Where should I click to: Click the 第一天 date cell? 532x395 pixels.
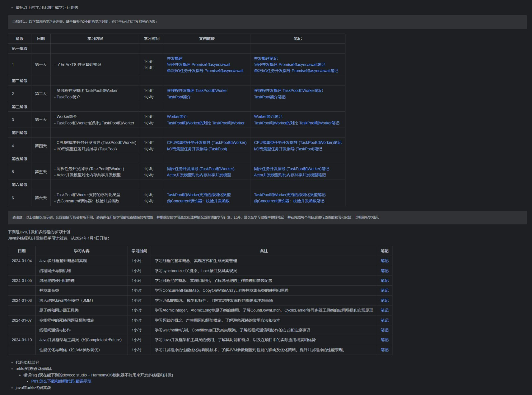pyautogui.click(x=41, y=65)
